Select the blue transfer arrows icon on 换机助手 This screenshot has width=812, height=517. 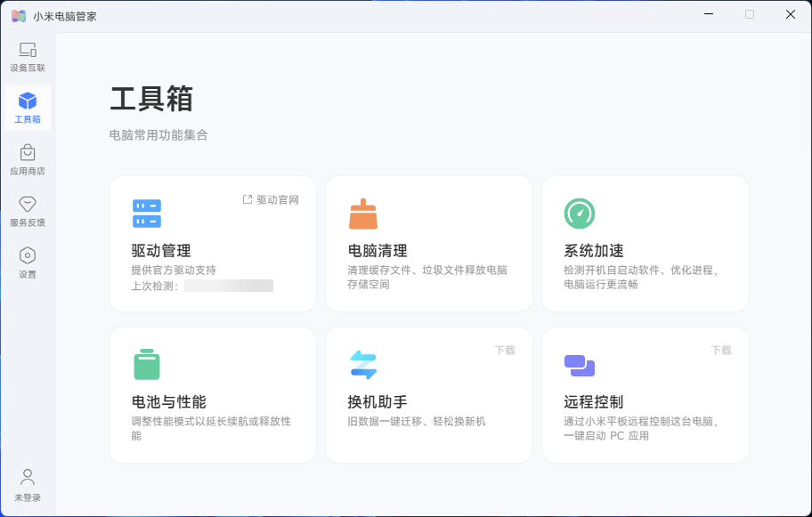pos(362,364)
